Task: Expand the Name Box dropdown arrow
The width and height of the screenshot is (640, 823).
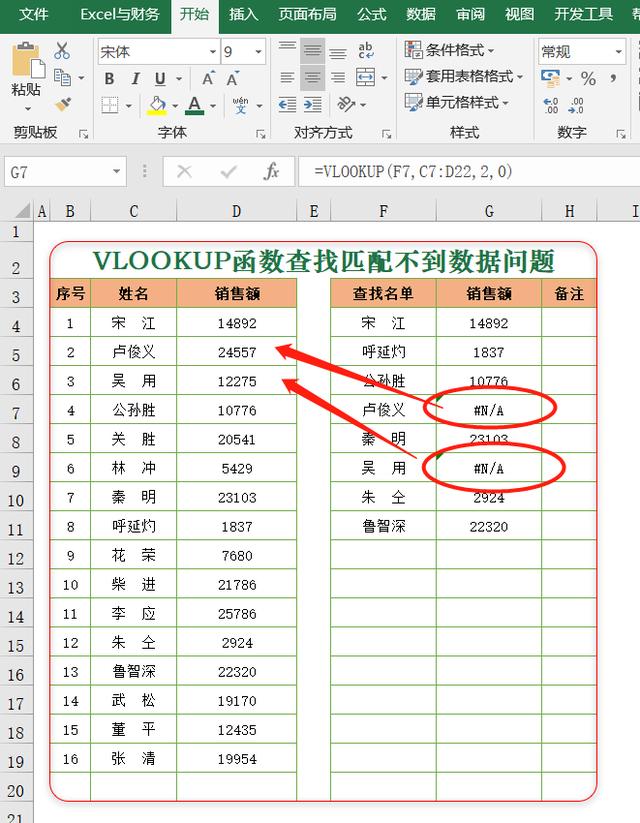Action: (117, 172)
